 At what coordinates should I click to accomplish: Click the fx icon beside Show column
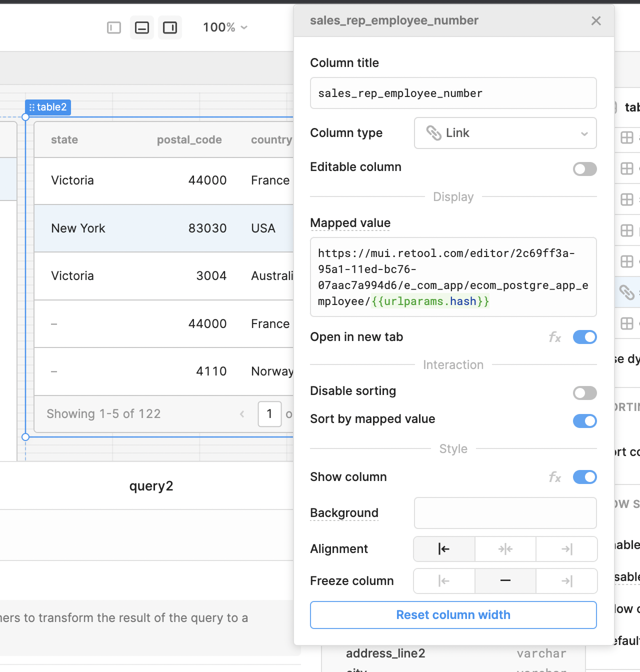[x=555, y=477]
